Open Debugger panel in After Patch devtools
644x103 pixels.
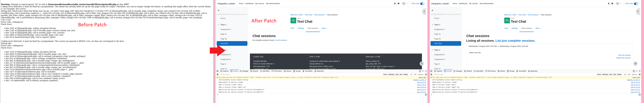[x=244, y=71]
